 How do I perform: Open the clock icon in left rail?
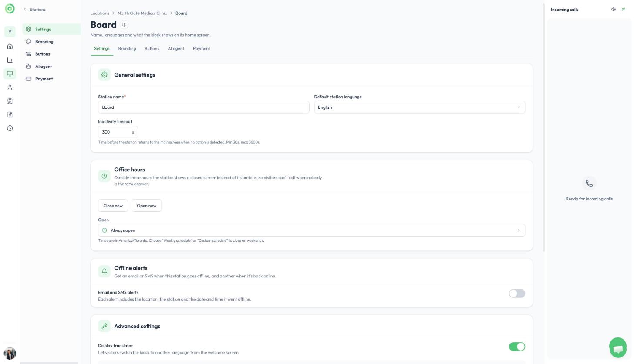[10, 128]
